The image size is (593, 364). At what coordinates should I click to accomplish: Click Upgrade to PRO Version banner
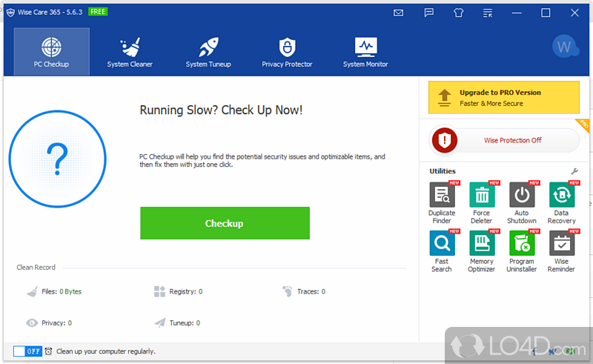(x=504, y=98)
